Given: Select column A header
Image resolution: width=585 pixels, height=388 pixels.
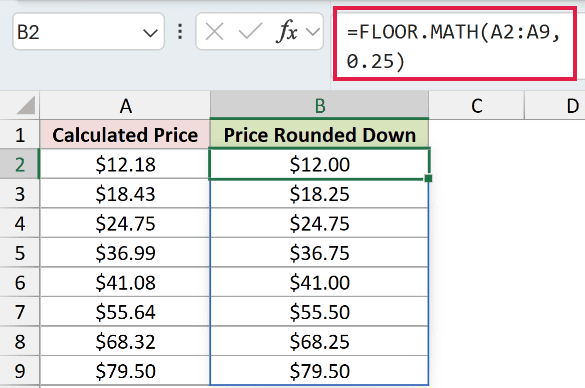Looking at the screenshot, I should [x=125, y=106].
